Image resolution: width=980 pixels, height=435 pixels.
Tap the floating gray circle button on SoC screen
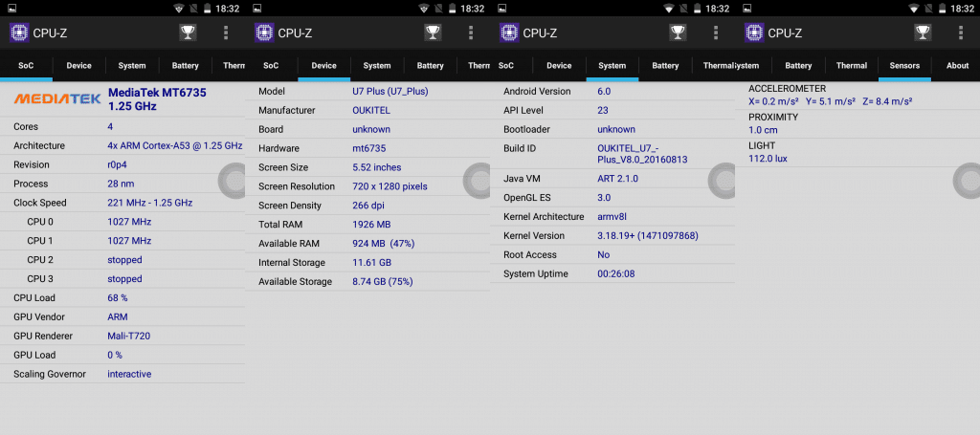232,181
